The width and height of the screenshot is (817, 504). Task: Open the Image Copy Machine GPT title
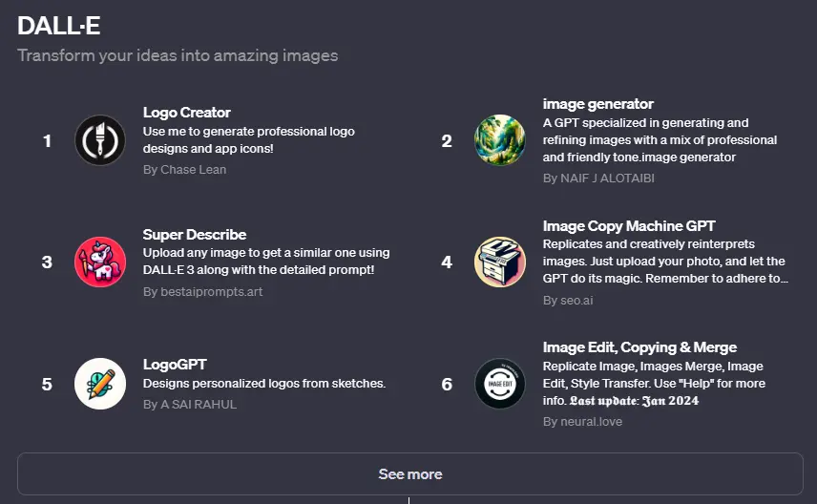629,226
